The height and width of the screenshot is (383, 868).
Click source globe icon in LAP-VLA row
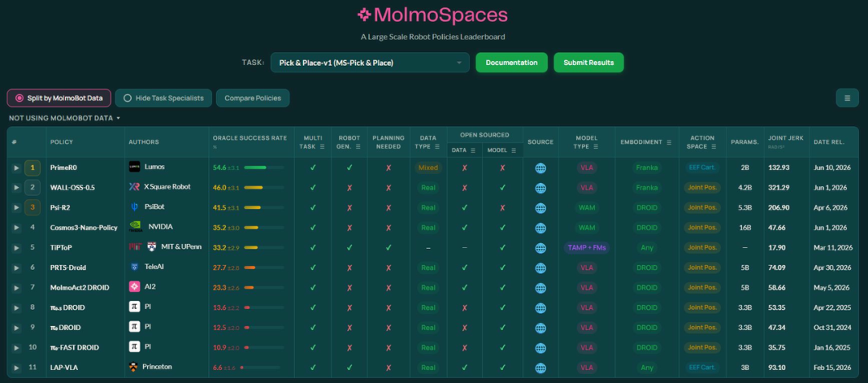coord(540,368)
